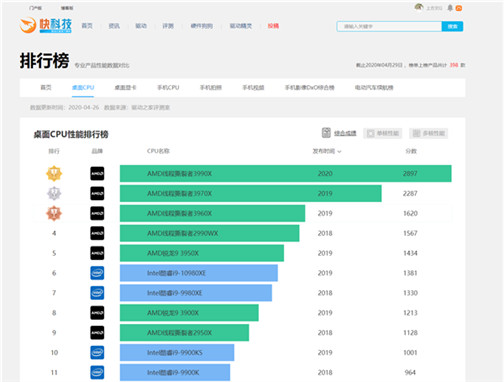
Task: Open 驱动精灵 in top navigation
Action: (x=241, y=26)
